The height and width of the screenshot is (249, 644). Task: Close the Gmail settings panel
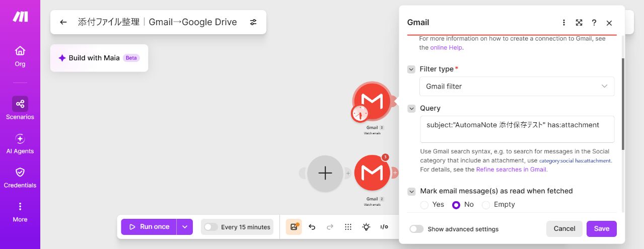(609, 23)
